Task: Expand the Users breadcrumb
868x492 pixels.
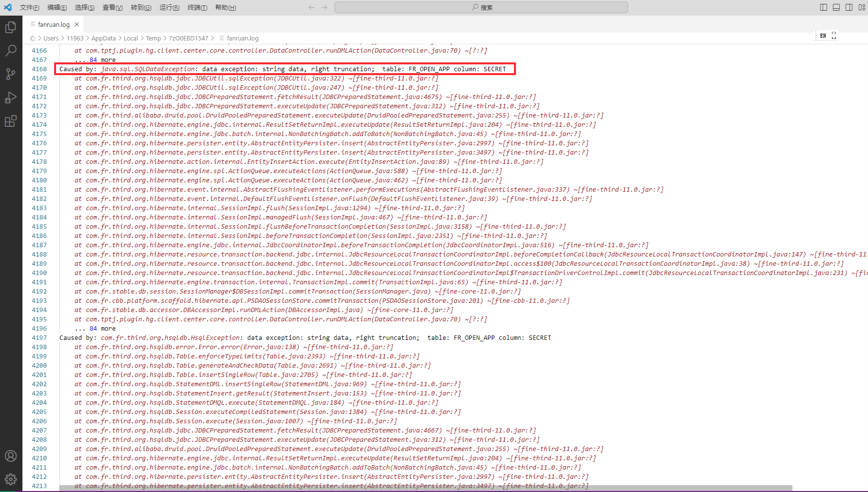Action: [51, 38]
